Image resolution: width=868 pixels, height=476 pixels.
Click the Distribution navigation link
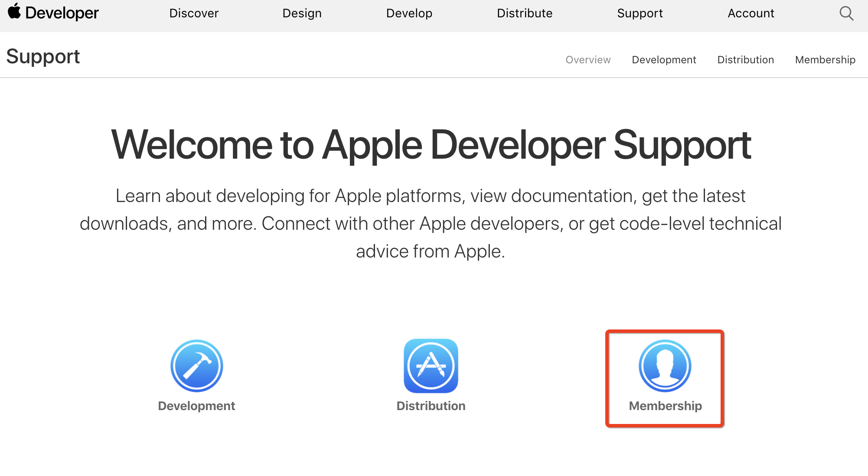pyautogui.click(x=745, y=59)
